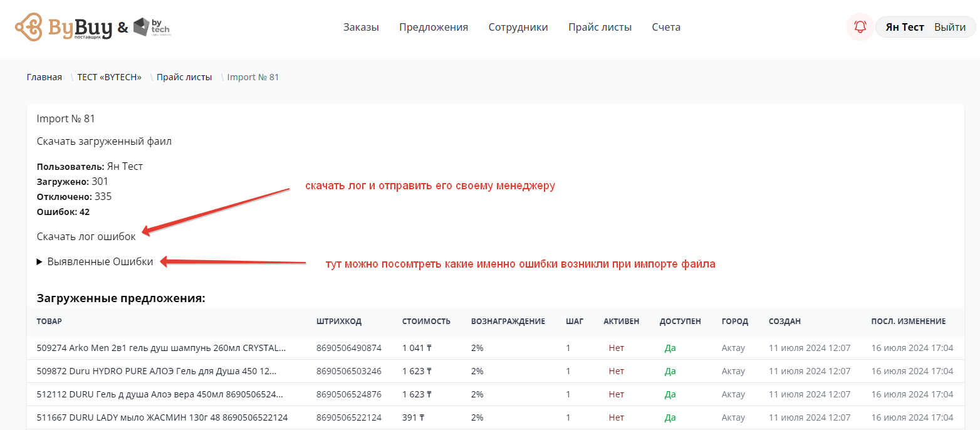Select the Arko Men 2в1 гель row
The image size is (980, 430).
coord(161,348)
